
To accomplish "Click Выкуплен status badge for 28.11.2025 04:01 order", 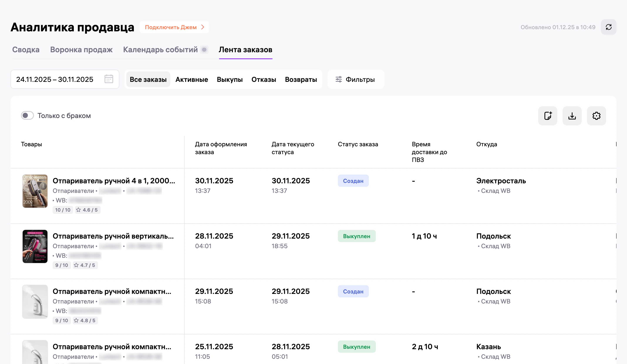I will coord(357,236).
